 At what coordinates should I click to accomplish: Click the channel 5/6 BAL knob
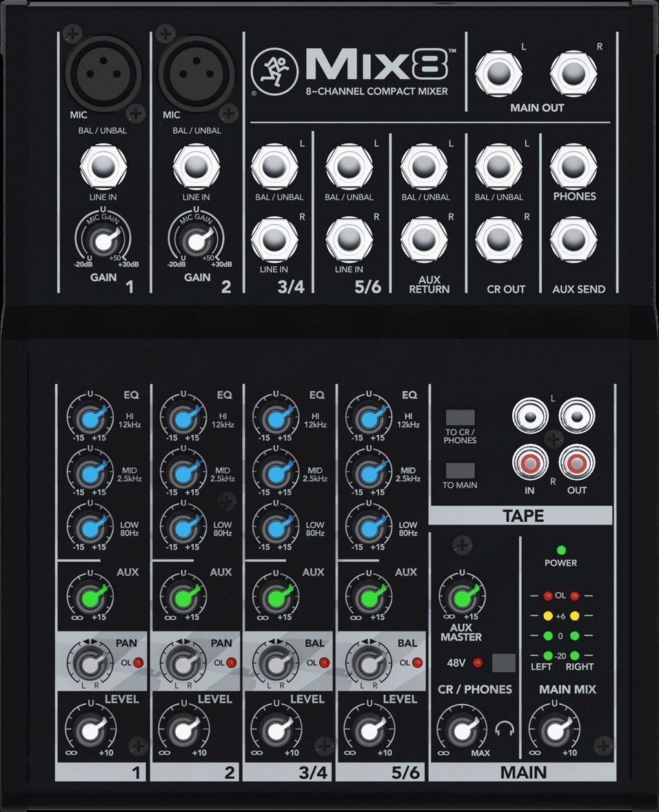(369, 663)
